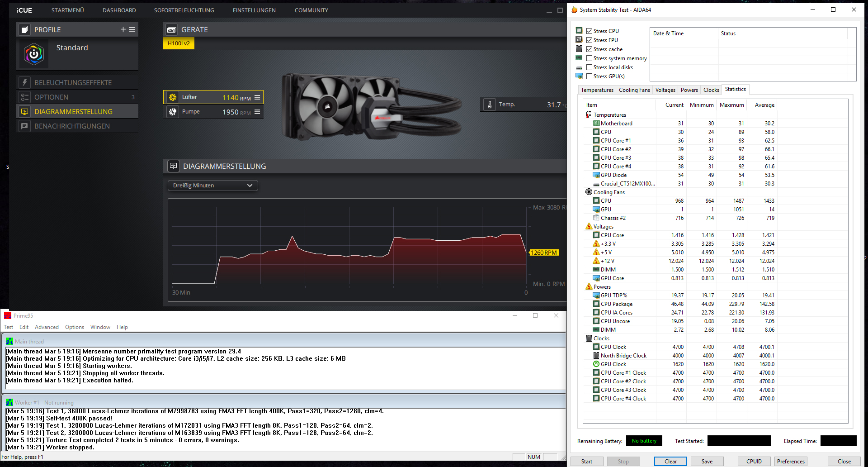
Task: Select the H100i v2 device tab
Action: pyautogui.click(x=179, y=43)
